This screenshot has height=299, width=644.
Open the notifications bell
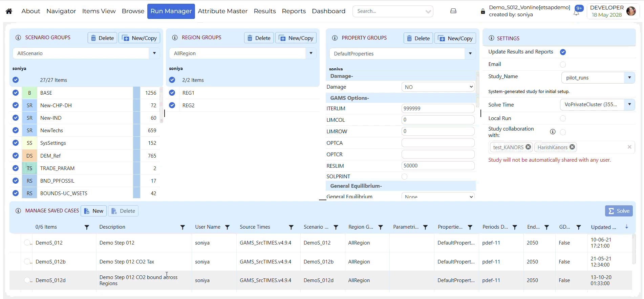coord(576,13)
